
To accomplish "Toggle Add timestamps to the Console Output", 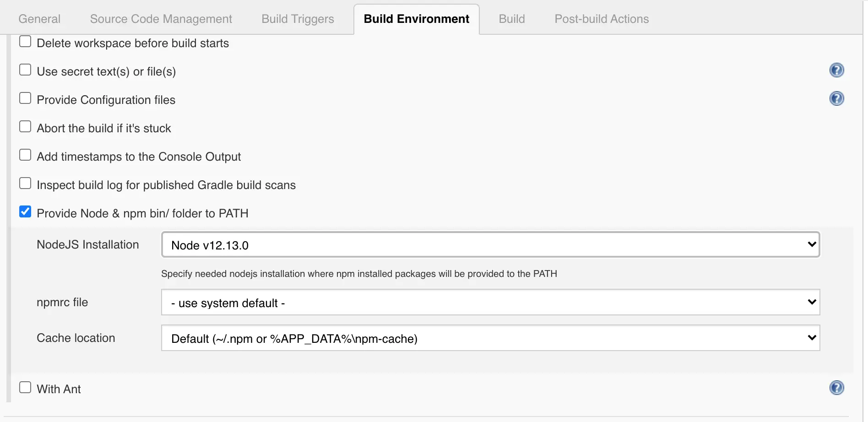I will pos(25,155).
